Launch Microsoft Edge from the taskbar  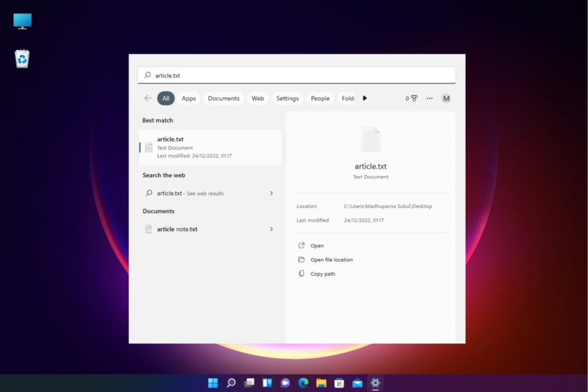click(x=303, y=383)
